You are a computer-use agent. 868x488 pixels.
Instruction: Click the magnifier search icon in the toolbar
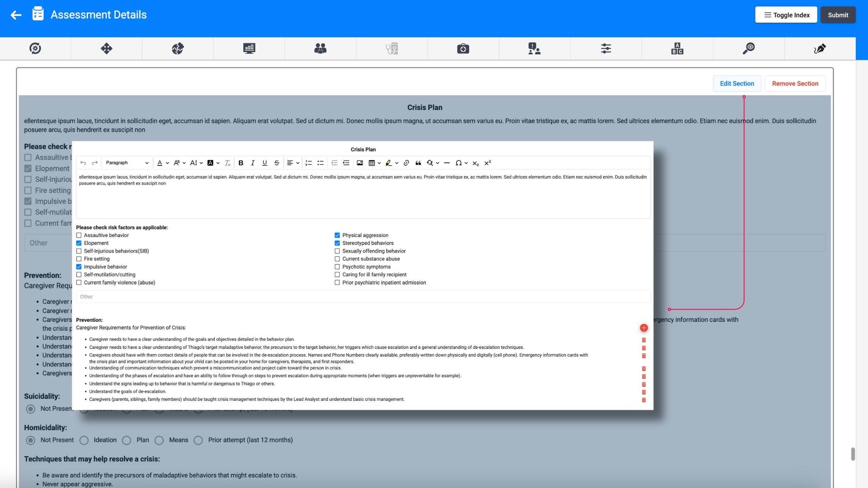tap(749, 48)
